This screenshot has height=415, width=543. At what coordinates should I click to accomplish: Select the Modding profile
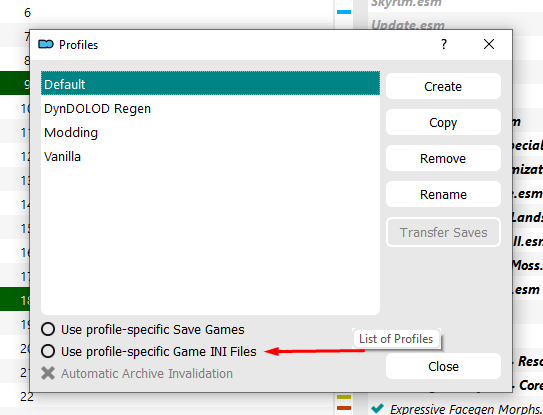tap(210, 132)
